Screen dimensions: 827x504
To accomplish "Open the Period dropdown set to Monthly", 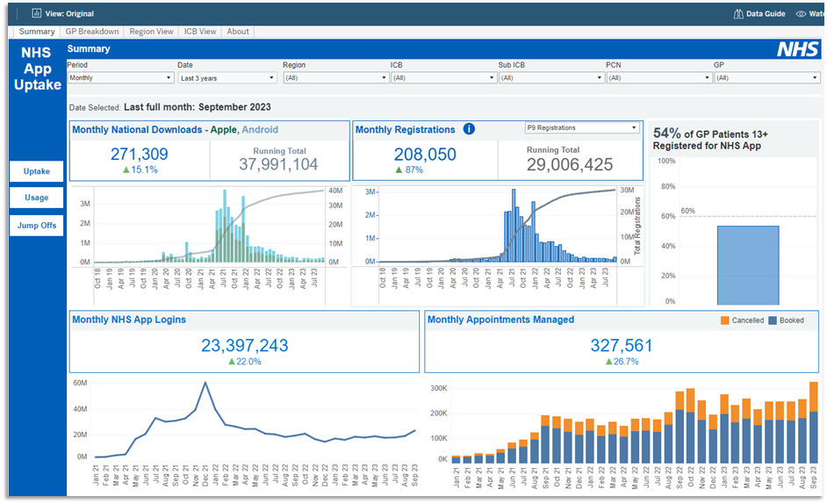I will [121, 77].
